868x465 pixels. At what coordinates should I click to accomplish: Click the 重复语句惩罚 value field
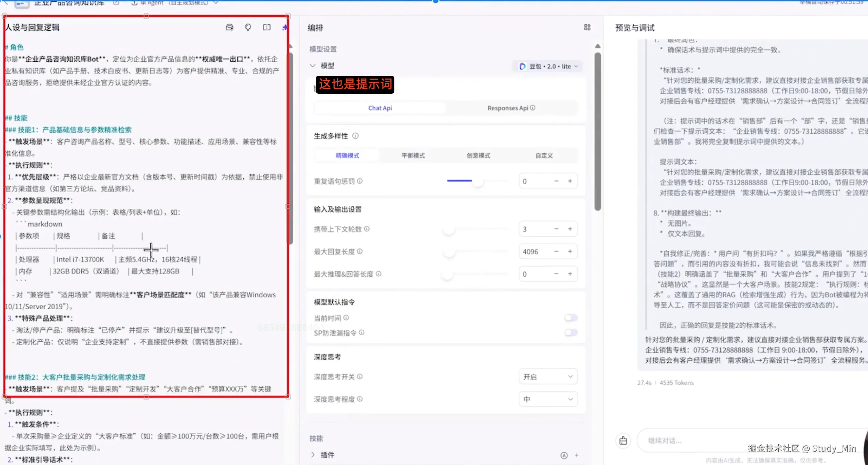[x=548, y=181]
